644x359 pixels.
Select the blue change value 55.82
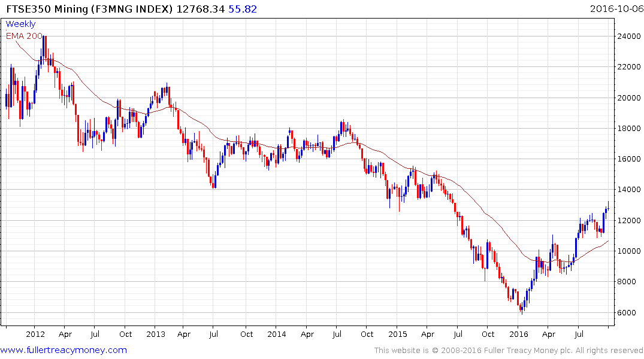243,9
